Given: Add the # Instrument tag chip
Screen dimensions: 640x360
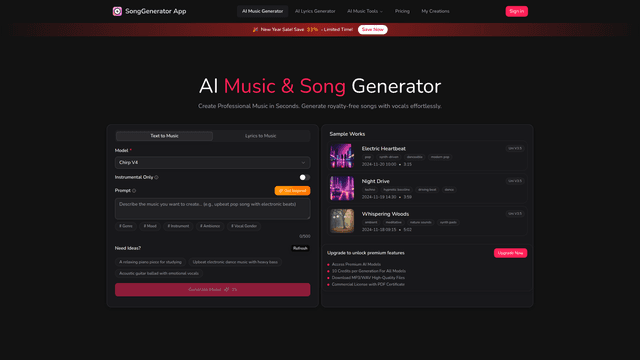Looking at the screenshot, I should tap(178, 226).
